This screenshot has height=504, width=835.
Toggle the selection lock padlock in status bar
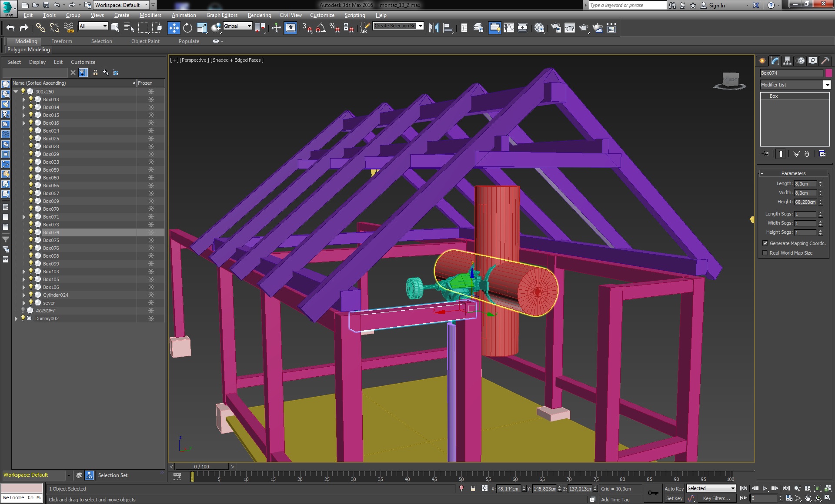click(473, 488)
